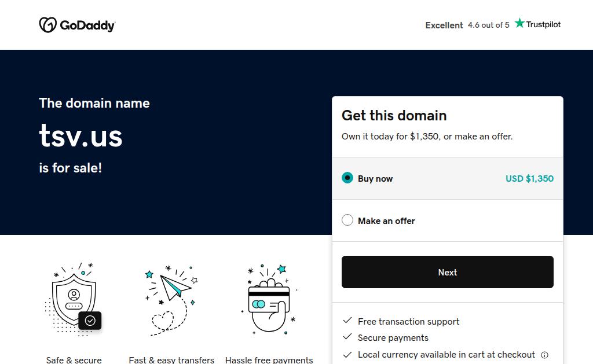This screenshot has width=593, height=364.
Task: Click the checkmark beside Free transaction support
Action: 347,321
